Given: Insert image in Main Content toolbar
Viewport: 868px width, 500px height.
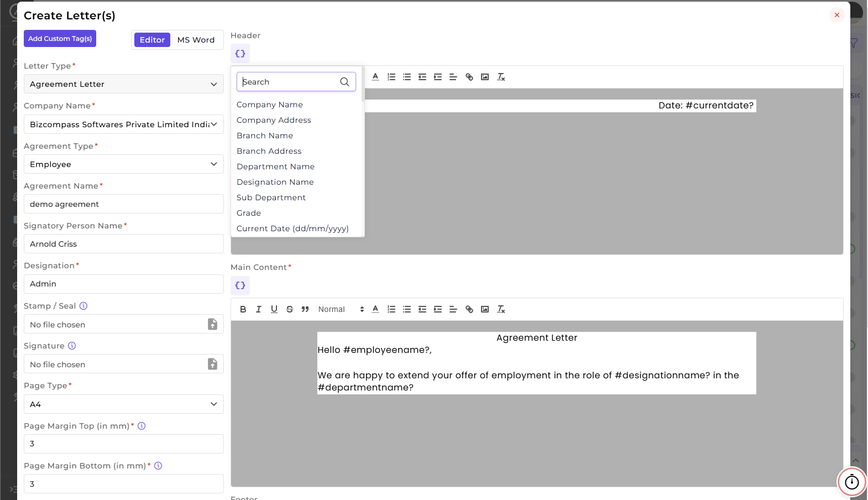Looking at the screenshot, I should click(484, 309).
